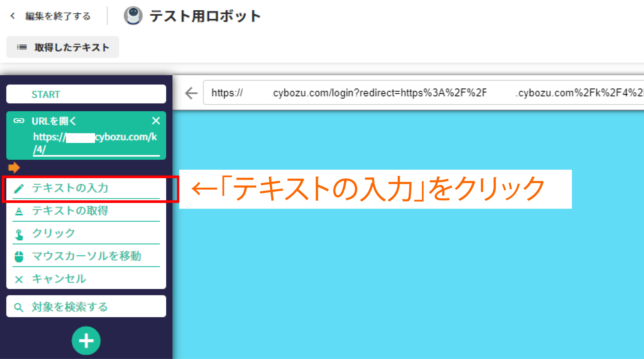Click the back chevron beside 編集を終了する

coord(13,16)
